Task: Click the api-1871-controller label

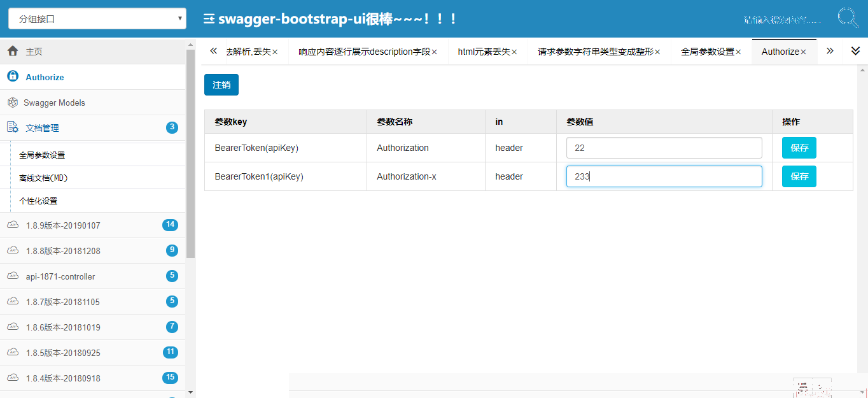Action: click(x=60, y=276)
